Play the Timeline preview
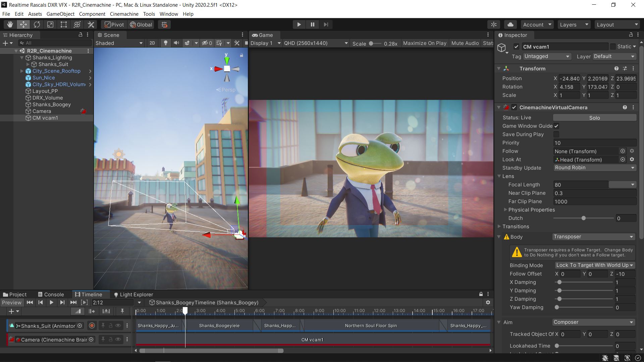Viewport: 644px width, 362px height. click(51, 302)
